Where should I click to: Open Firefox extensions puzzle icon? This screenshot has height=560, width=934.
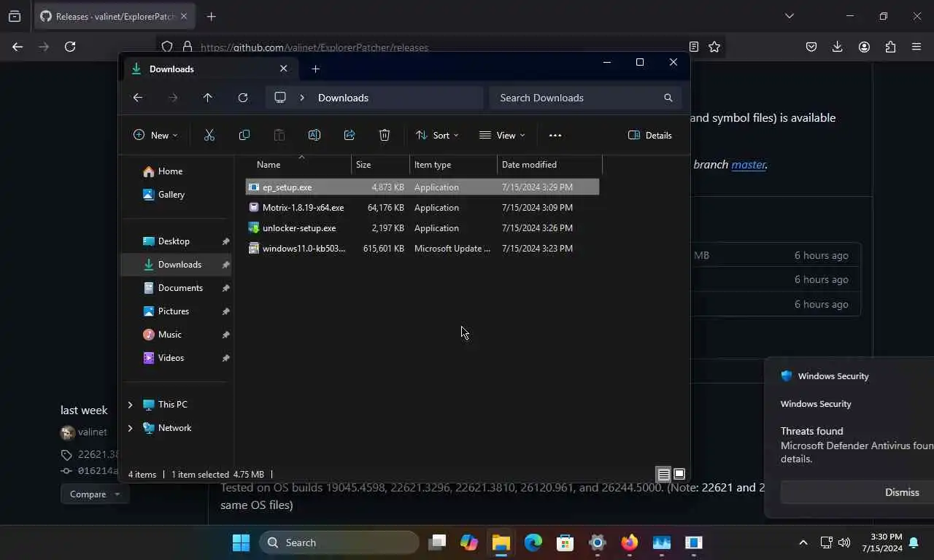click(x=890, y=47)
